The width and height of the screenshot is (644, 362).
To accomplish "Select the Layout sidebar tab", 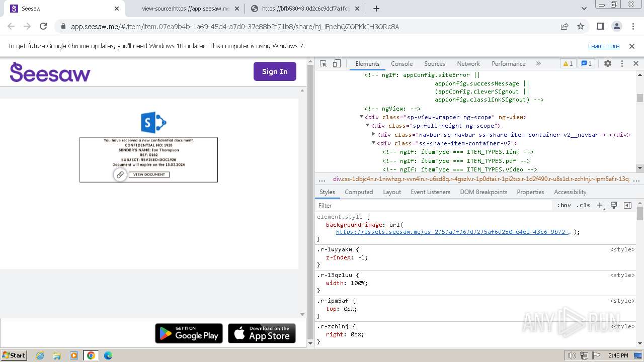I will tap(392, 192).
